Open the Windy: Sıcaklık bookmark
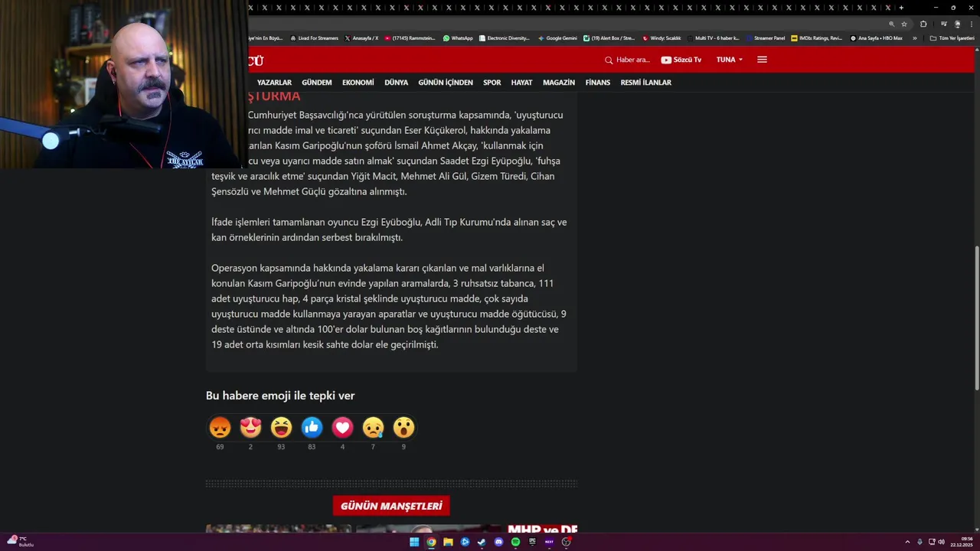 tap(662, 38)
